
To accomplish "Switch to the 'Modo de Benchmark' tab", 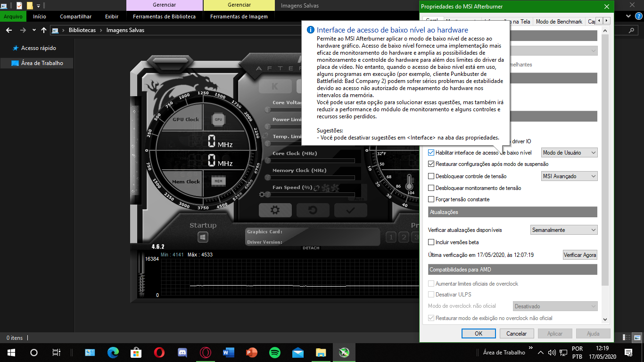I will (x=559, y=22).
